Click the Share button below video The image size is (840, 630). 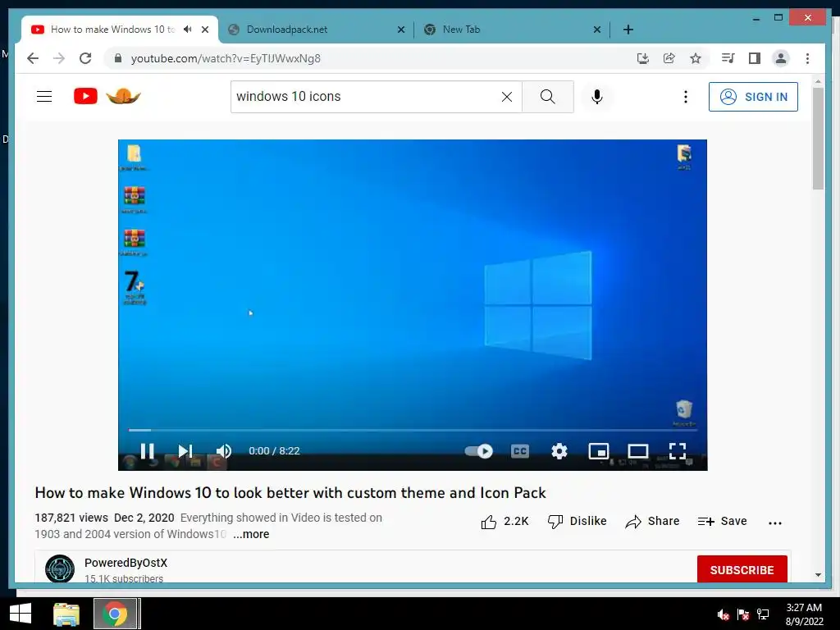click(652, 521)
